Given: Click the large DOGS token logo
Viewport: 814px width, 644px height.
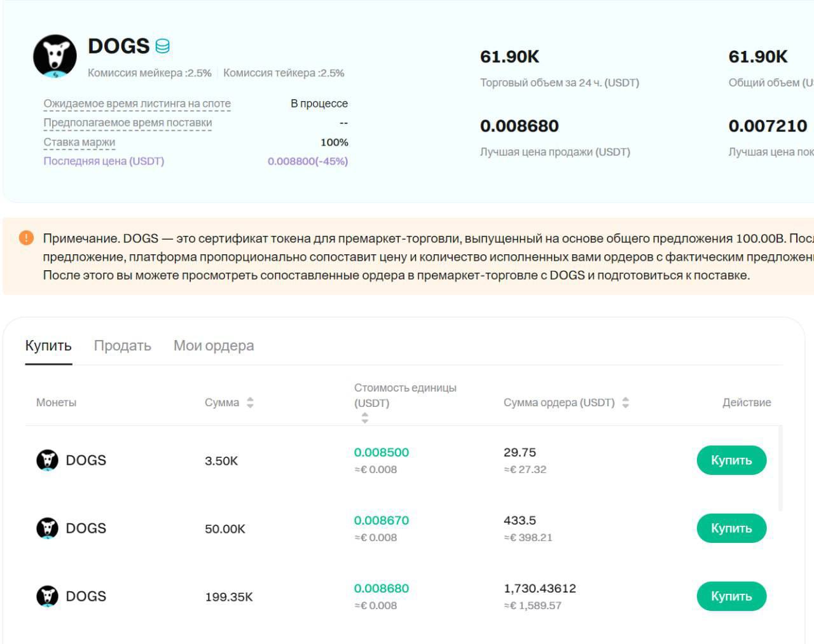Looking at the screenshot, I should [55, 56].
